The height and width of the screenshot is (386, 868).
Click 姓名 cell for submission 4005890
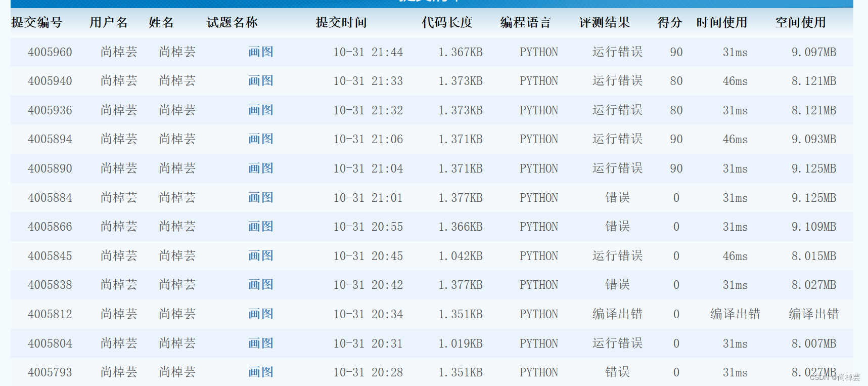(x=177, y=168)
